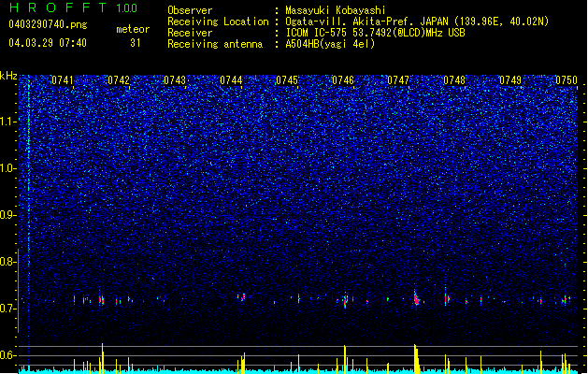Click the 0748 time marker

tap(454, 79)
